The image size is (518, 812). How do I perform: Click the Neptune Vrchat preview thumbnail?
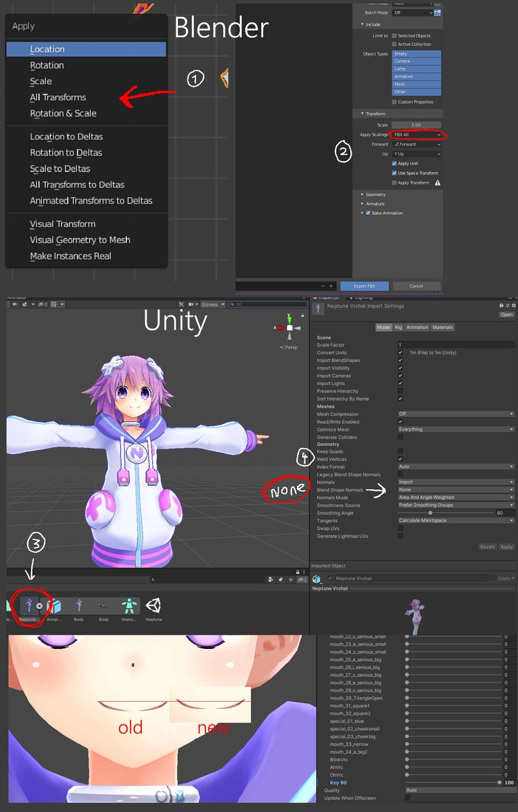[x=414, y=615]
